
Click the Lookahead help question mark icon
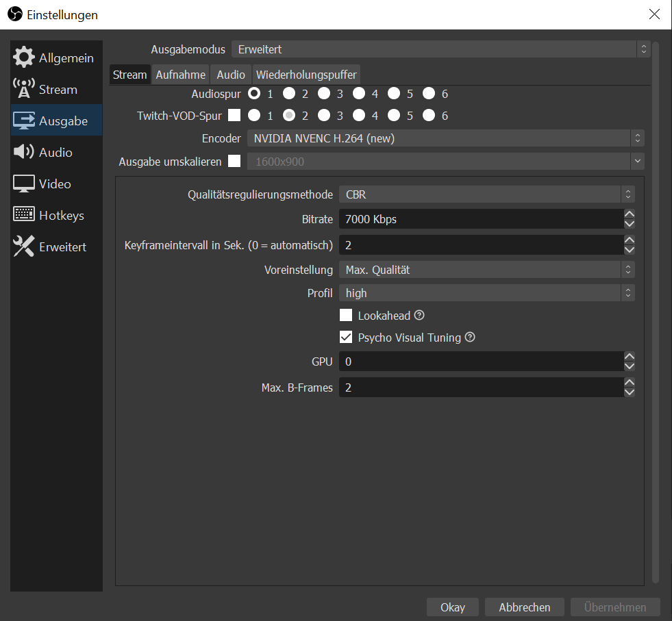click(x=420, y=316)
